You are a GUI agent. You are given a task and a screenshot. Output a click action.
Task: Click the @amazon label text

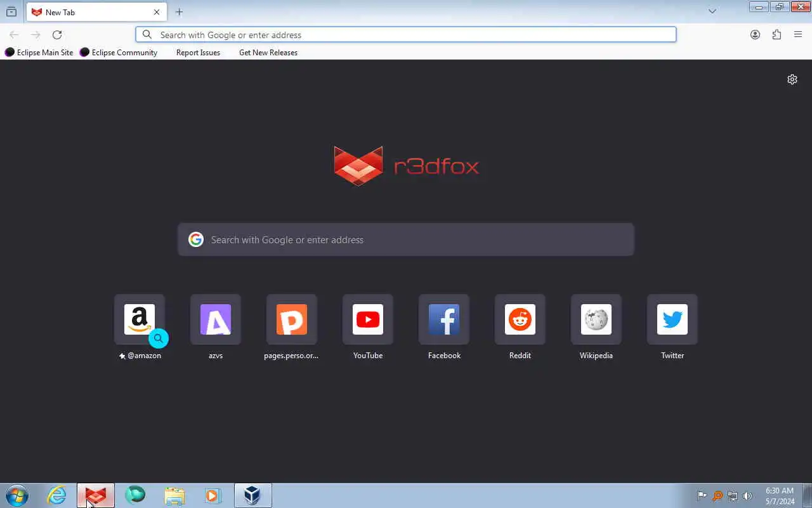(144, 356)
